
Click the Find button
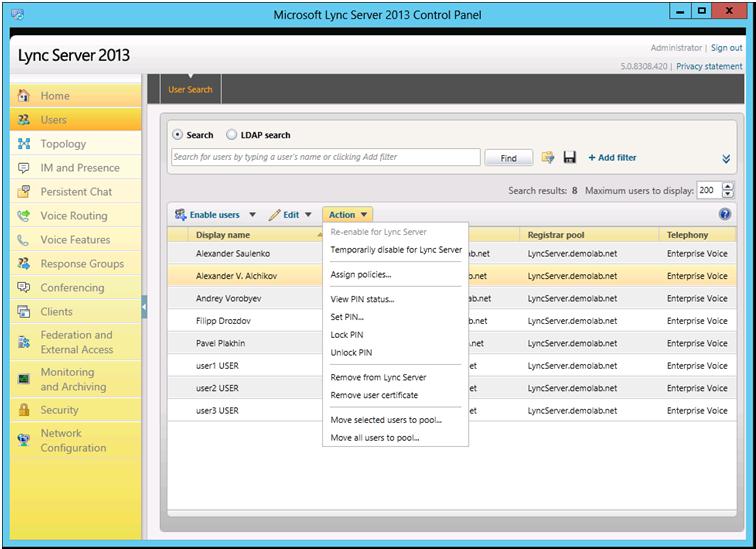[x=509, y=158]
